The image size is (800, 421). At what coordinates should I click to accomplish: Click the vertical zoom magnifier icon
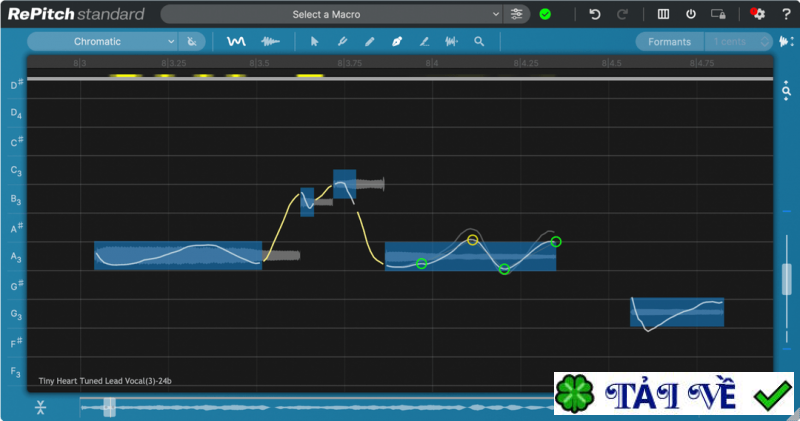786,91
